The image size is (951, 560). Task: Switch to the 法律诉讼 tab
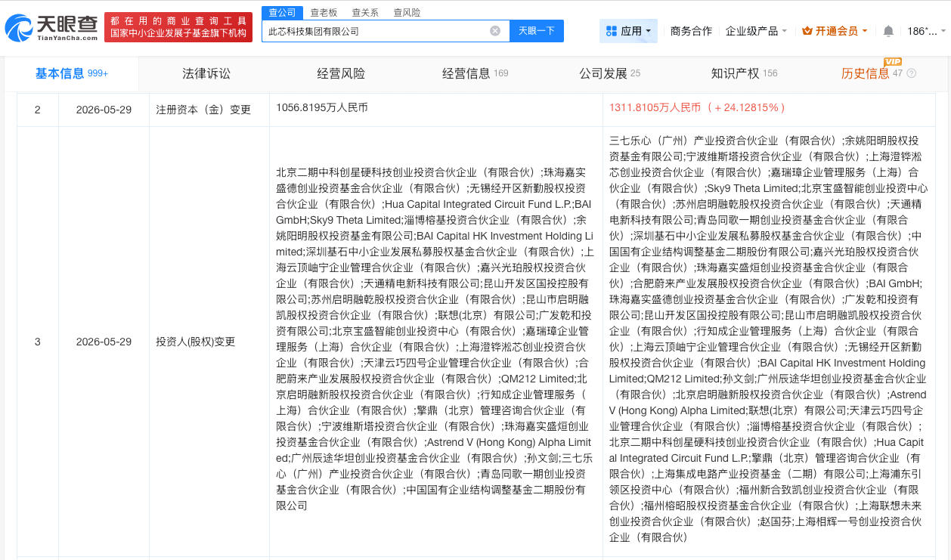pos(206,73)
